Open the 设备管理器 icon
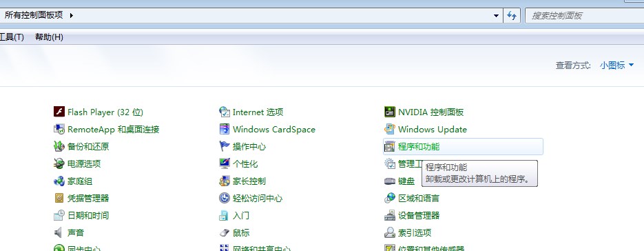 [x=389, y=215]
